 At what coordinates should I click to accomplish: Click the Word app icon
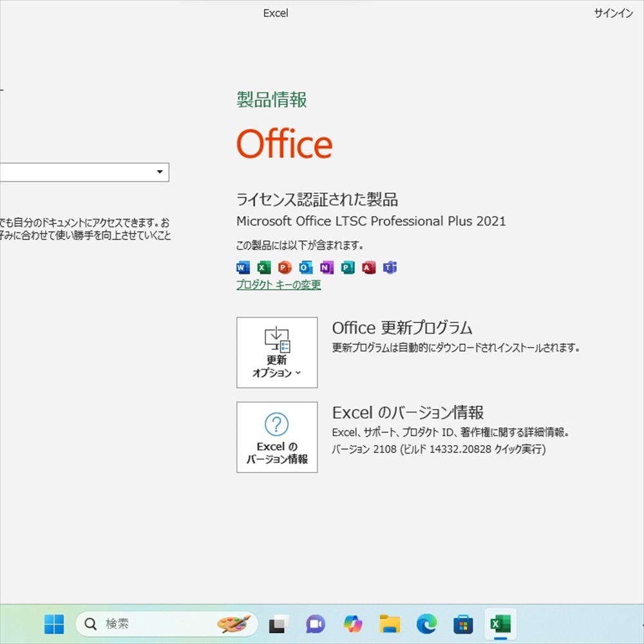[x=243, y=268]
